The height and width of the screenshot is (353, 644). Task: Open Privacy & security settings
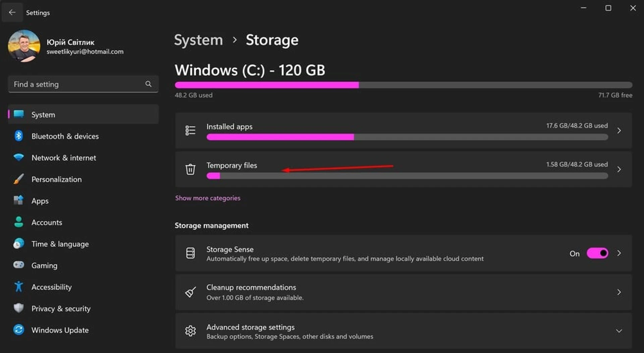click(x=83, y=308)
